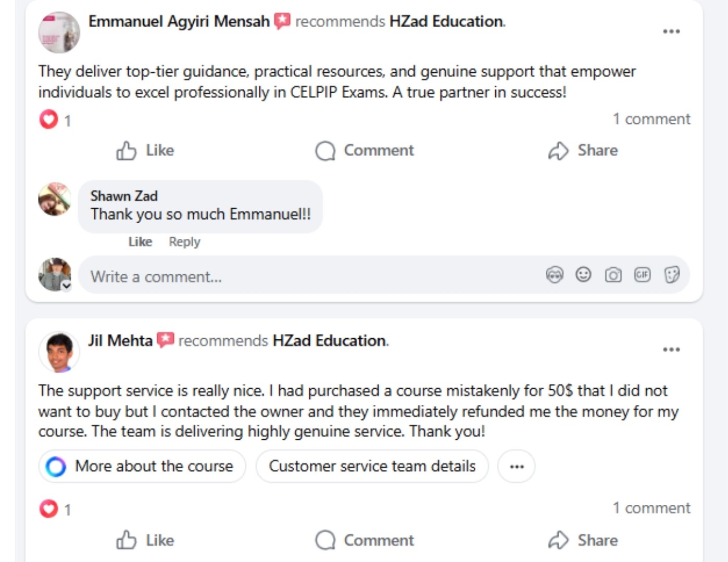728x562 pixels.
Task: Share Emmanuel's recommendation post
Action: (x=583, y=150)
